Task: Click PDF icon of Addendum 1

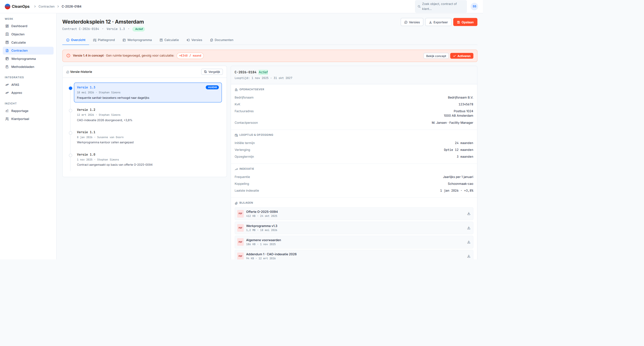Action: tap(240, 256)
